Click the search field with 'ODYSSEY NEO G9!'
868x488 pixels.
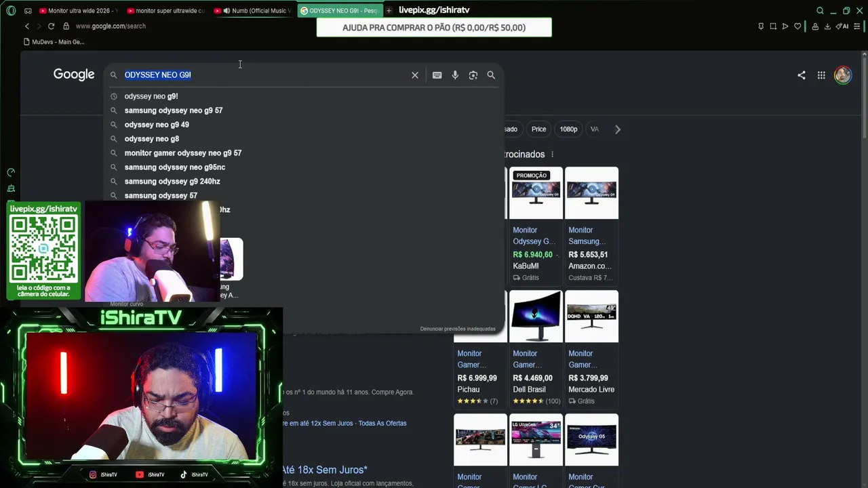pos(265,75)
